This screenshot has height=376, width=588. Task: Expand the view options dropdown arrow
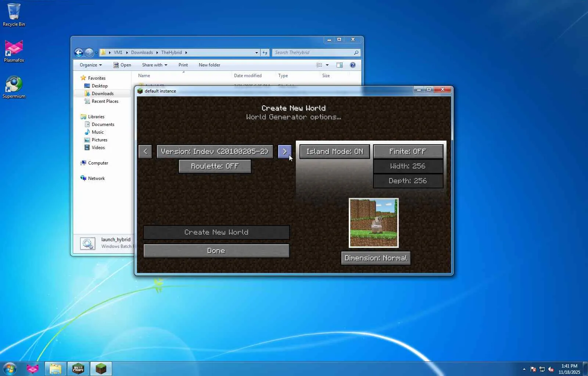[327, 65]
